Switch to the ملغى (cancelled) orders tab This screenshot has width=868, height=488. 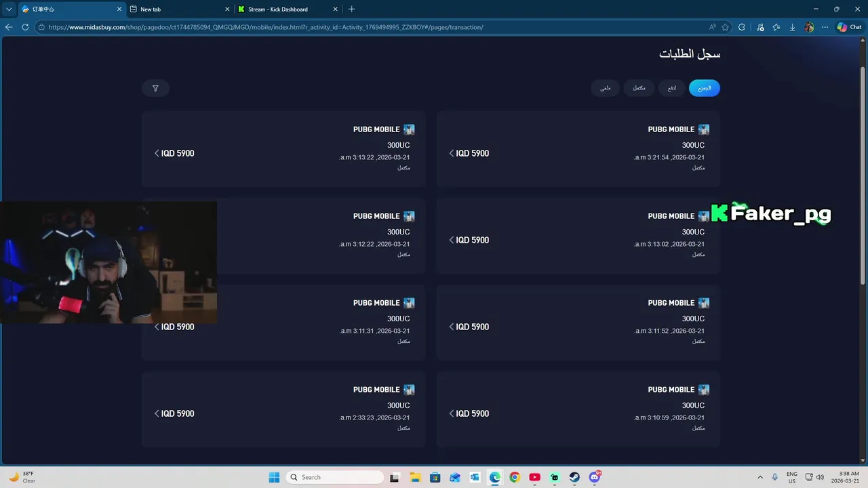tap(606, 88)
